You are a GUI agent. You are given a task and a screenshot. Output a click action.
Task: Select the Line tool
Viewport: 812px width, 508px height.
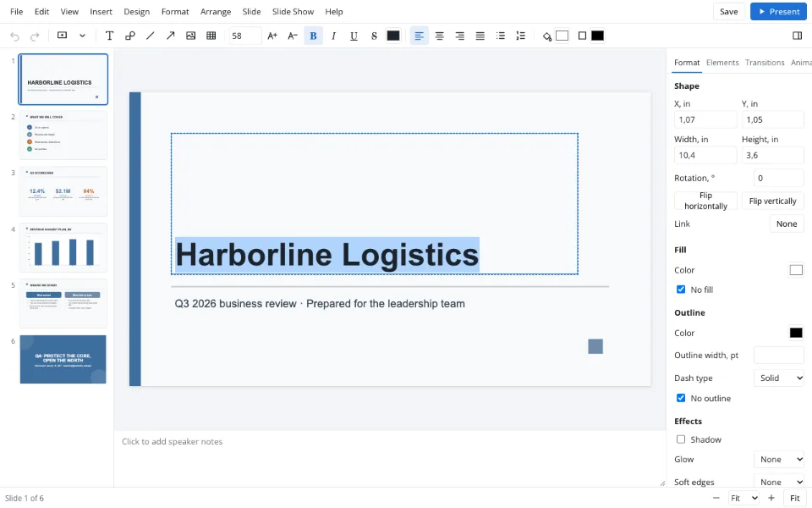151,36
